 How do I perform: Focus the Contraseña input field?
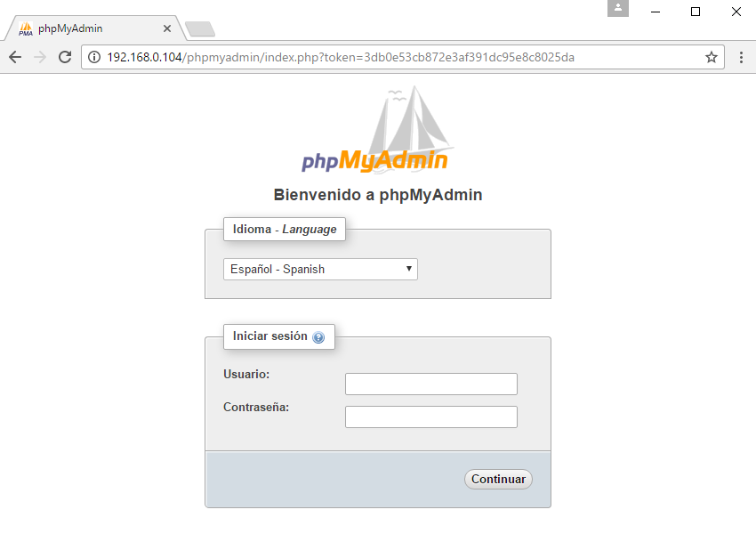(x=431, y=417)
